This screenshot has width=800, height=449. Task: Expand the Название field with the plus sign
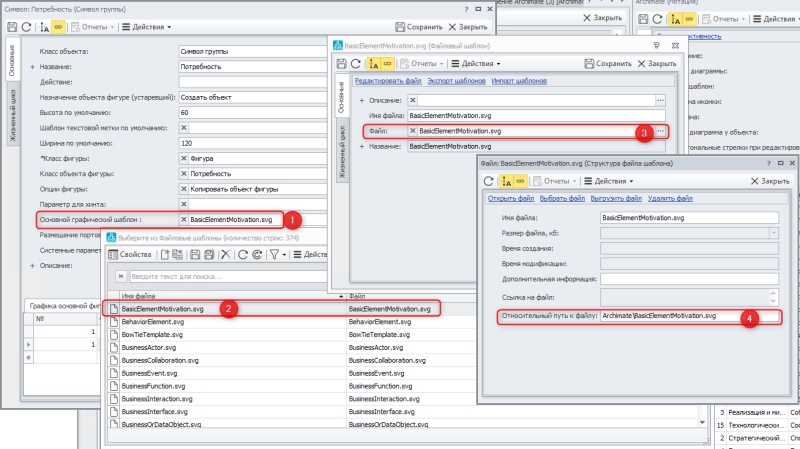pos(32,67)
